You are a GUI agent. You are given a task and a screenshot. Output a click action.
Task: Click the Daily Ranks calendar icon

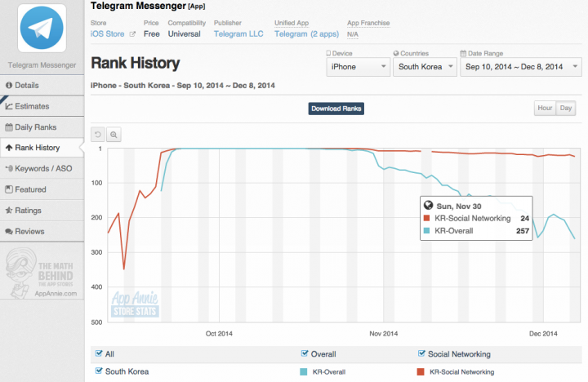pos(9,127)
